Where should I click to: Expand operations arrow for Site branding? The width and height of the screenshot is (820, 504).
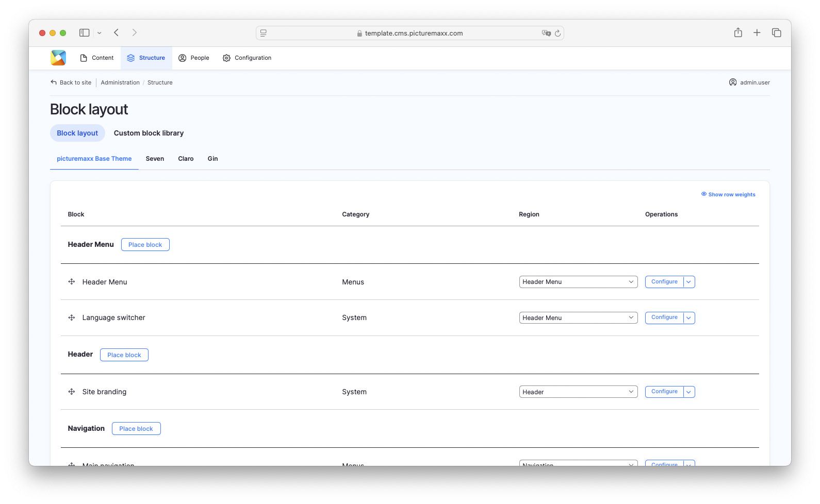pos(689,392)
